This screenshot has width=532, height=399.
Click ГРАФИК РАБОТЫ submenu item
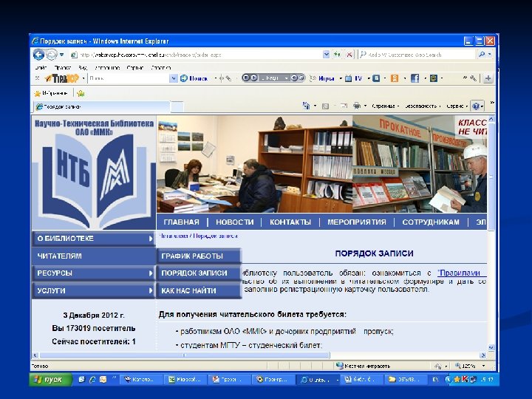click(199, 256)
